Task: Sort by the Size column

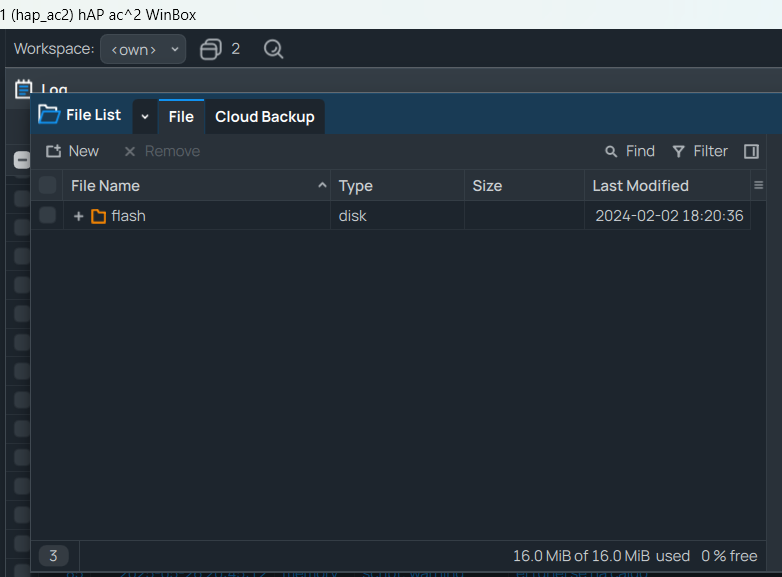Action: (x=524, y=186)
